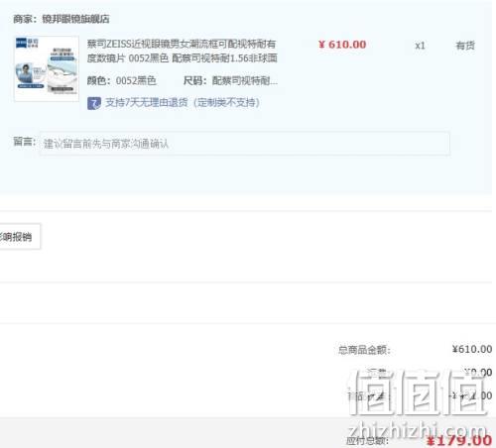The width and height of the screenshot is (496, 448).
Task: Click the ¥610.00 total goods amount
Action: 472,349
